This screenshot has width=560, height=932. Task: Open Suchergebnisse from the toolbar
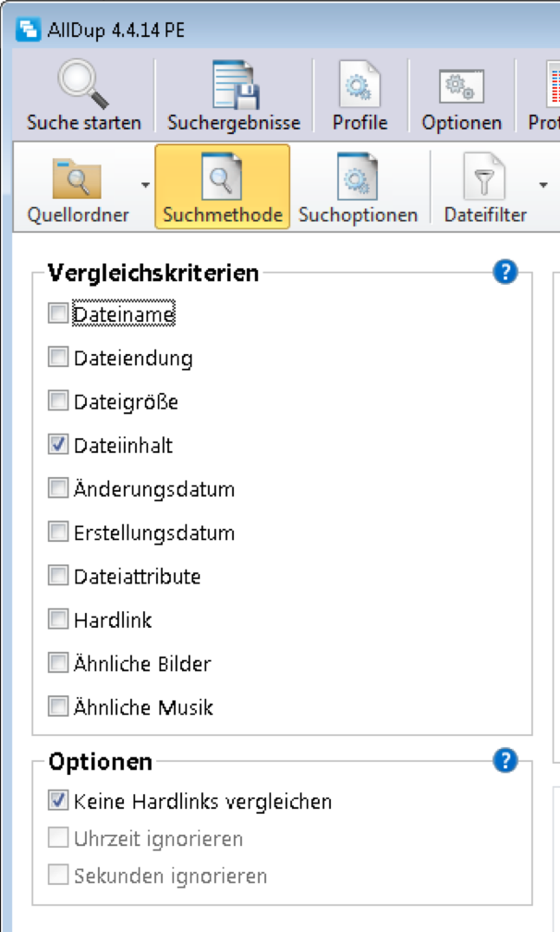coord(233,85)
